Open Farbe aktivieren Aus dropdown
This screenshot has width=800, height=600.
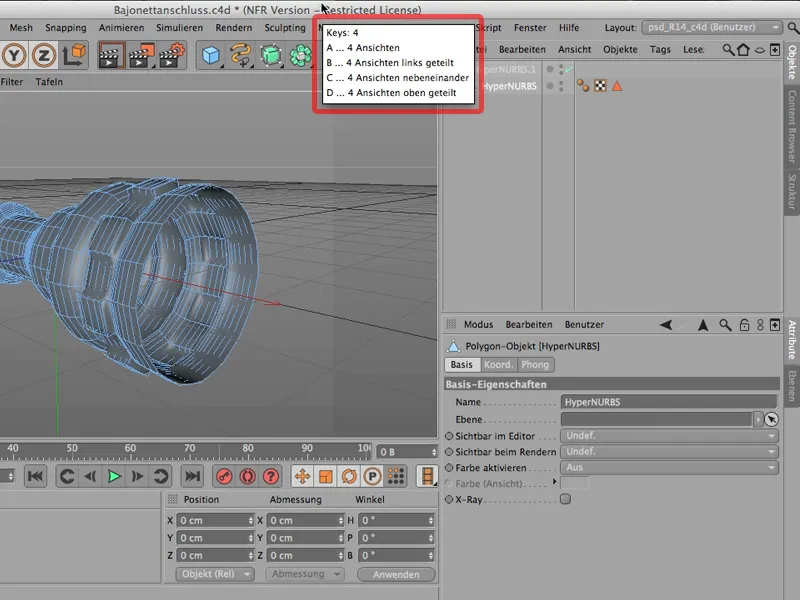coord(669,467)
